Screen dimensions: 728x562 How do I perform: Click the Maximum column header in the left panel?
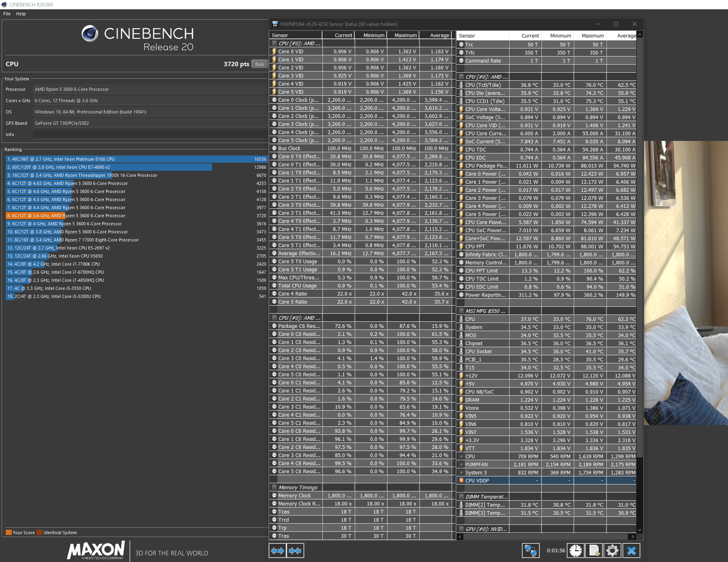pyautogui.click(x=403, y=36)
